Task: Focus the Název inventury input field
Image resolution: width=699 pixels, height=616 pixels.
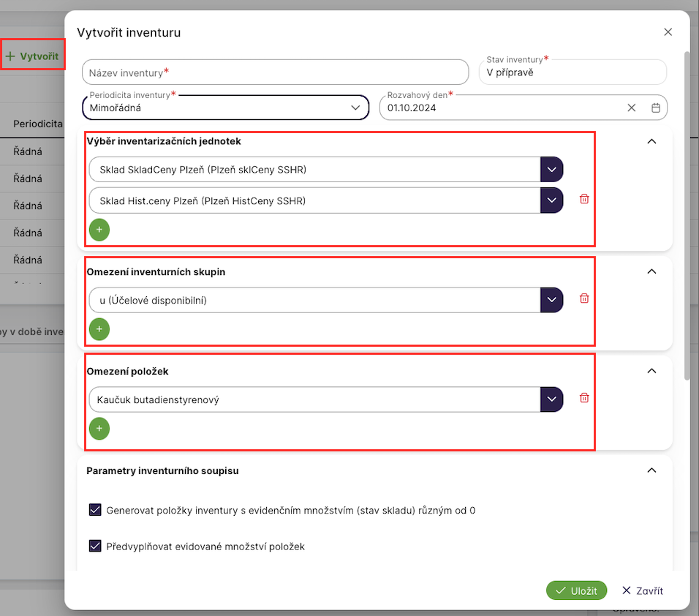Action: (275, 72)
